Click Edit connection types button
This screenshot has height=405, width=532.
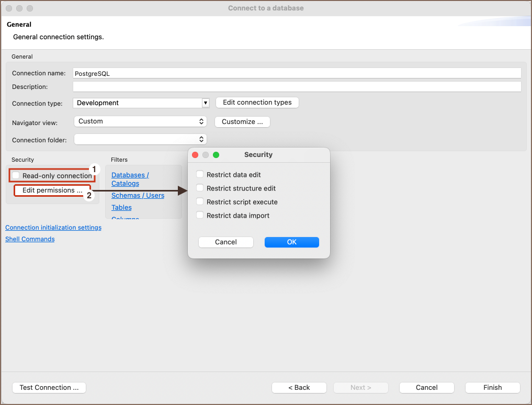pyautogui.click(x=257, y=103)
